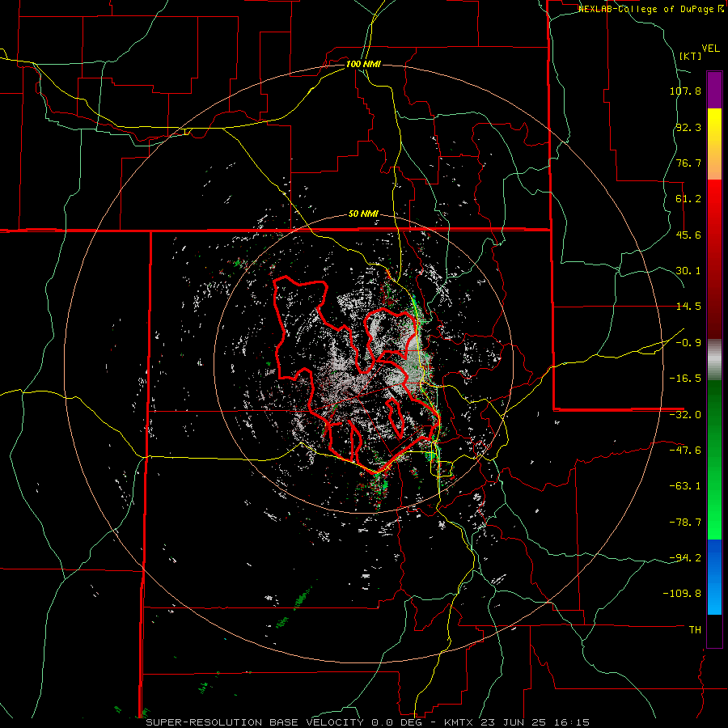The image size is (728, 728).
Task: Click the gray near-zero segment of color bar
Action: (x=714, y=360)
